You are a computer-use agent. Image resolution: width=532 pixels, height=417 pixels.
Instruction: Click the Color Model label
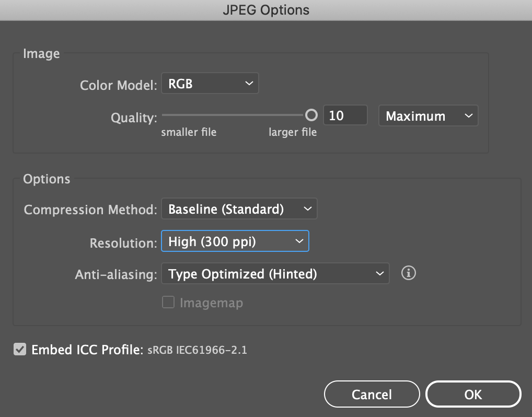click(x=119, y=85)
